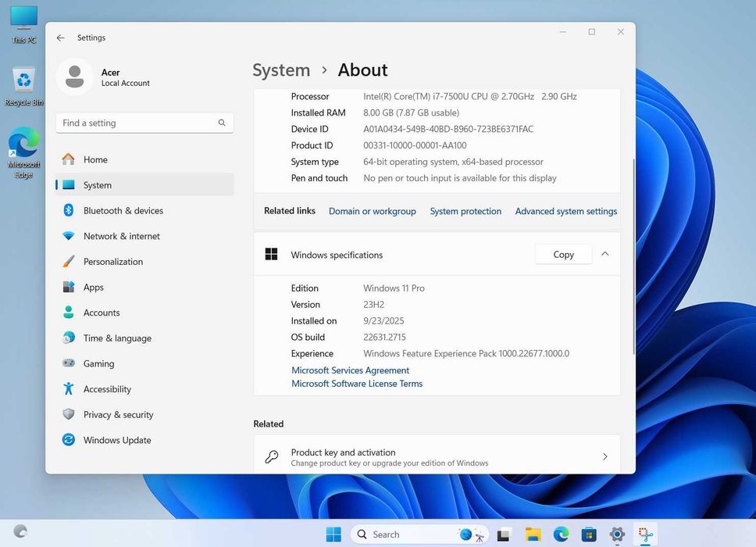Click the Windows Update sync icon
The width and height of the screenshot is (756, 547).
(69, 439)
